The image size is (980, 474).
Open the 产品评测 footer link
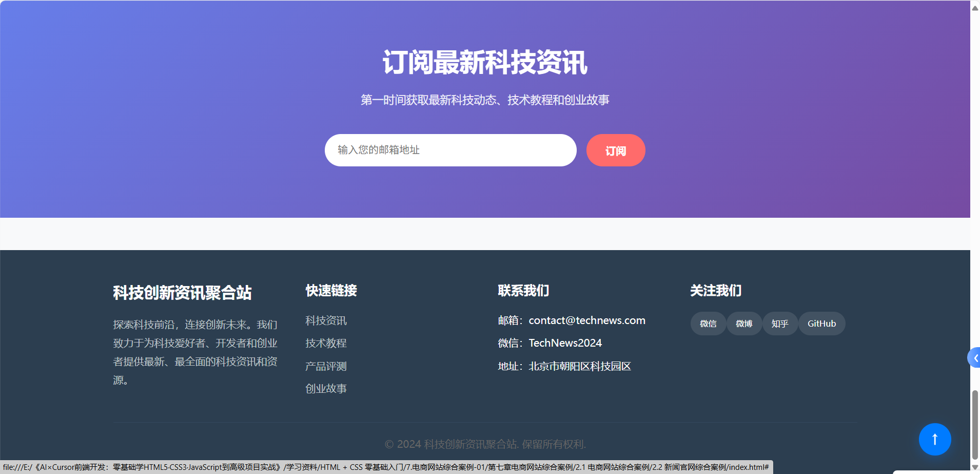coord(326,366)
